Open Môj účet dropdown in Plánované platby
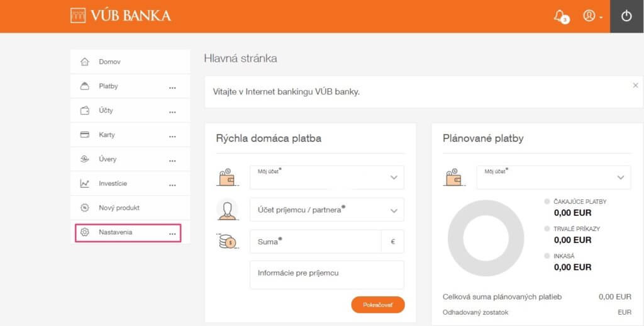 tap(553, 177)
